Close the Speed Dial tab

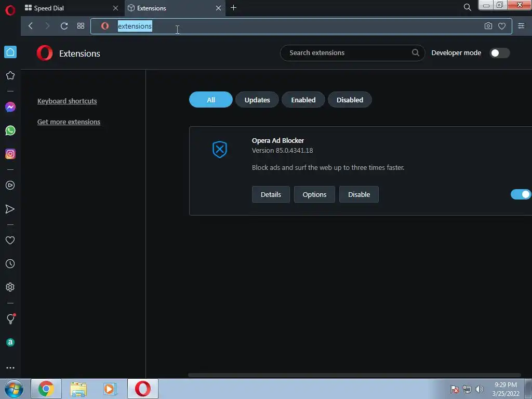[x=116, y=8]
